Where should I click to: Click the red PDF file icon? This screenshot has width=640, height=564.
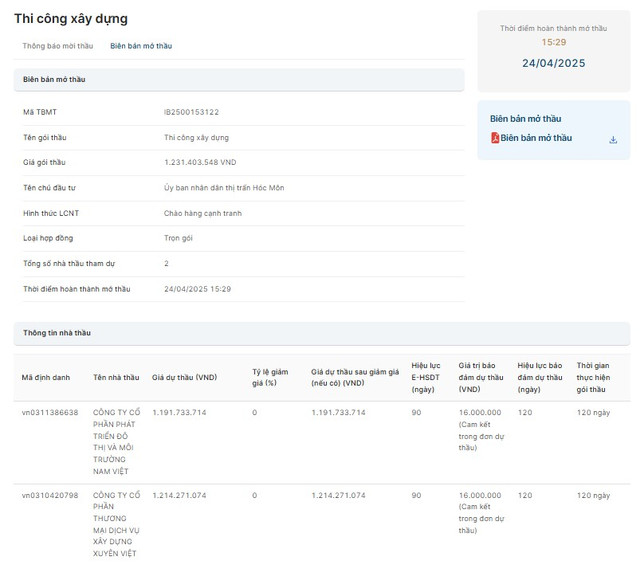495,138
